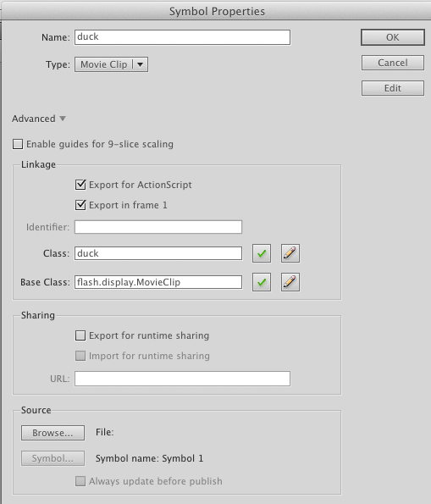Viewport: 431px width, 504px height.
Task: Click the 'Symbol name: Symbol 1' text
Action: pyautogui.click(x=149, y=458)
